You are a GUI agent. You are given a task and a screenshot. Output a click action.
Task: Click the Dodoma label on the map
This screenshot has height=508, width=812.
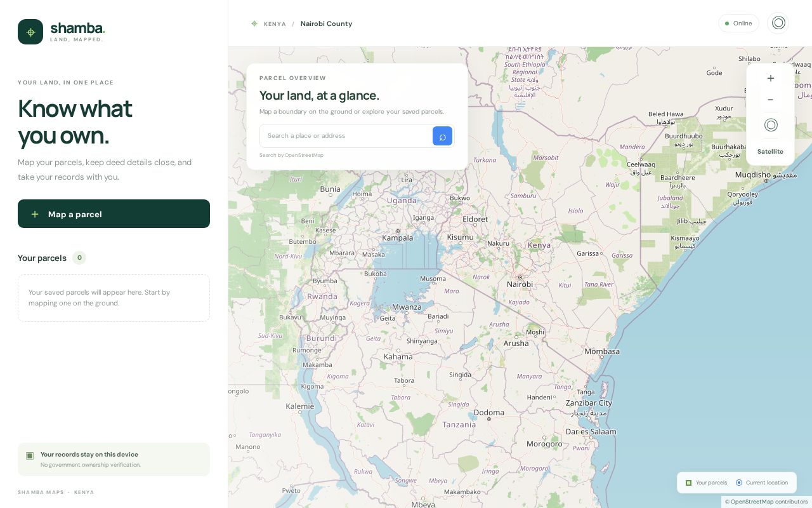click(489, 413)
